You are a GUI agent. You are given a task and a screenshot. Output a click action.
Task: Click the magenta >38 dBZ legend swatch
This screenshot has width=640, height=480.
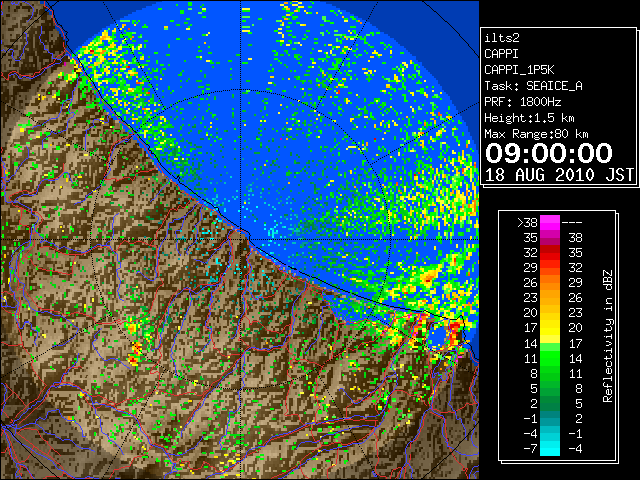pyautogui.click(x=550, y=223)
